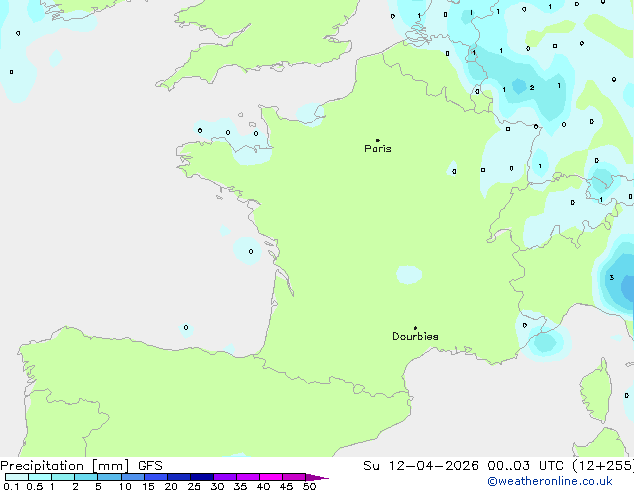Pick the 5–10 mm legend color
This screenshot has height=490, width=634.
(x=109, y=477)
